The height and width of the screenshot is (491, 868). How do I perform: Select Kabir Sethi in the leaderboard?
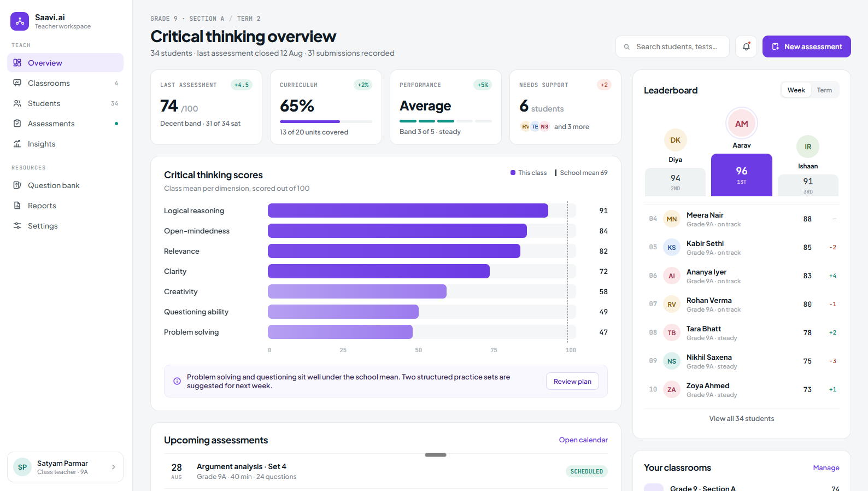coord(742,247)
